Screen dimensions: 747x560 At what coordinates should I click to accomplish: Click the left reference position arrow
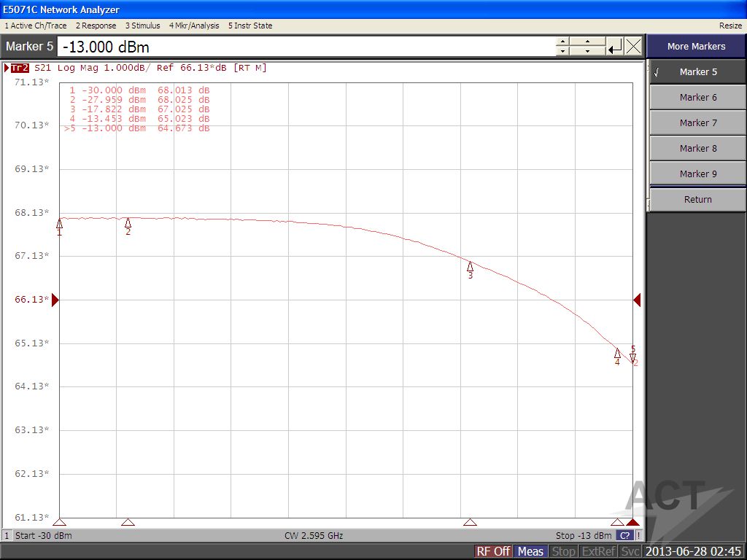(x=55, y=300)
